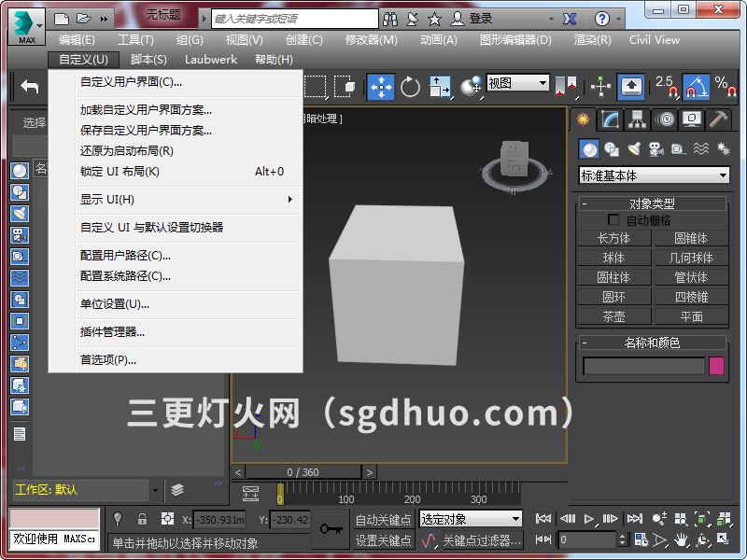The height and width of the screenshot is (560, 747).
Task: Select the Select and Move tool
Action: 381,87
